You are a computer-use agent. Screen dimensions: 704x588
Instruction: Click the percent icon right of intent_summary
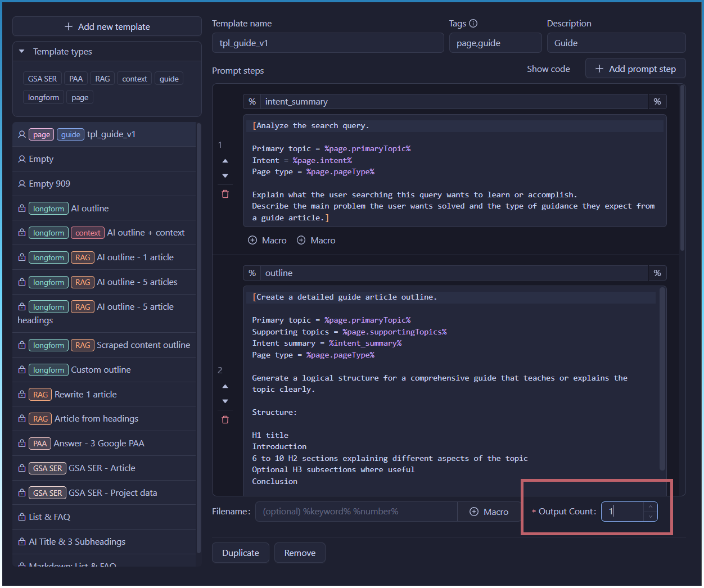(657, 102)
